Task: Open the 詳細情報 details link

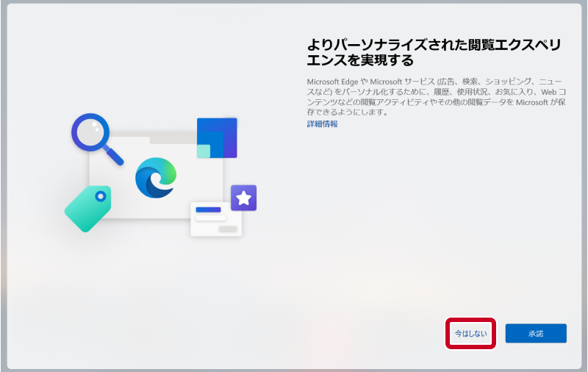Action: [x=322, y=124]
